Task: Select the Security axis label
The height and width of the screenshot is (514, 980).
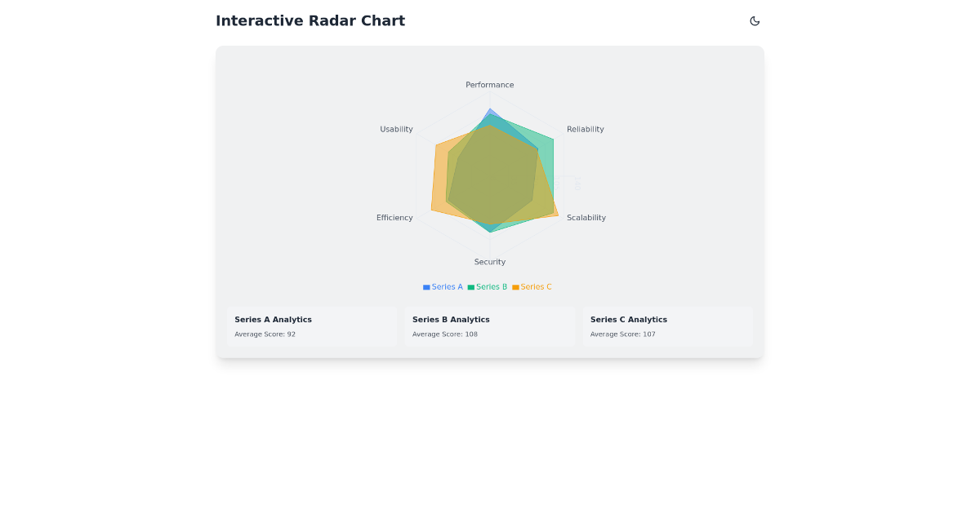Action: point(489,262)
